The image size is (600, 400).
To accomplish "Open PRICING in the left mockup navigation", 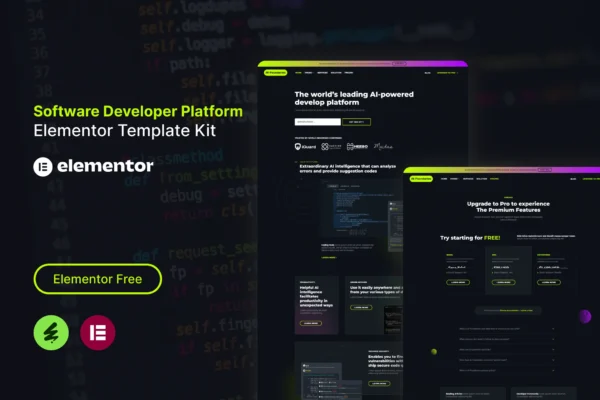I will [349, 73].
